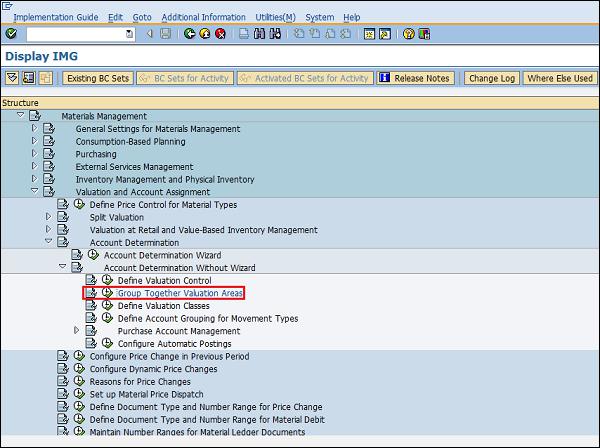Collapse the Materials Management node
600x448 pixels.
click(20, 116)
